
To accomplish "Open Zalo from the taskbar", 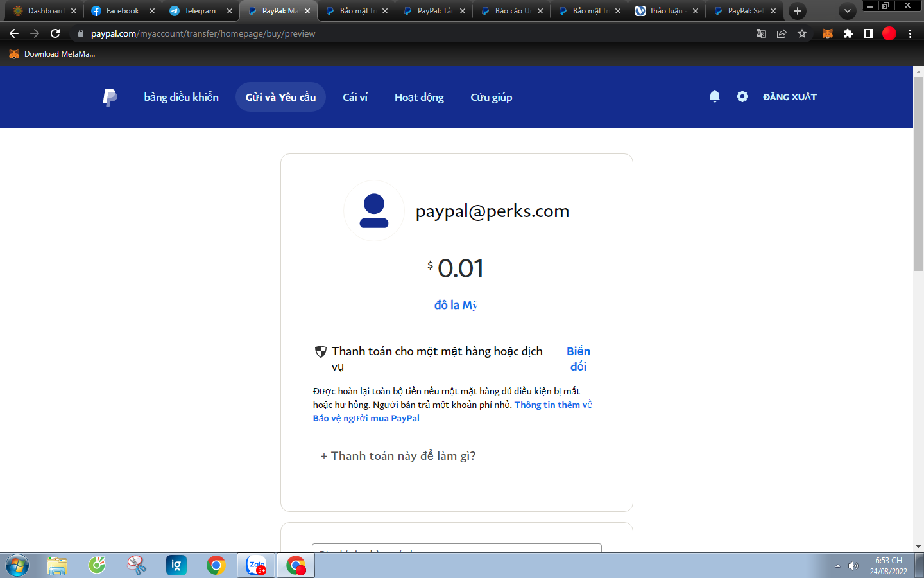I will (256, 565).
